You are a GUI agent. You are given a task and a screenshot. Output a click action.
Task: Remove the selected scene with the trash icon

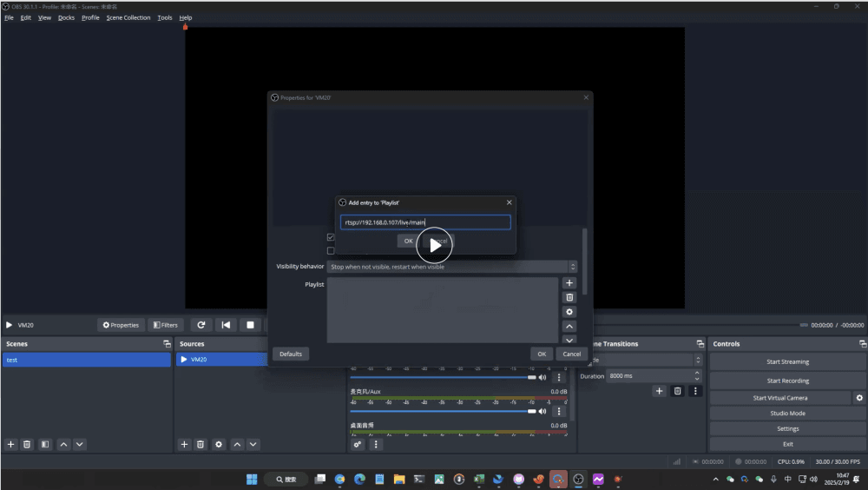click(27, 444)
